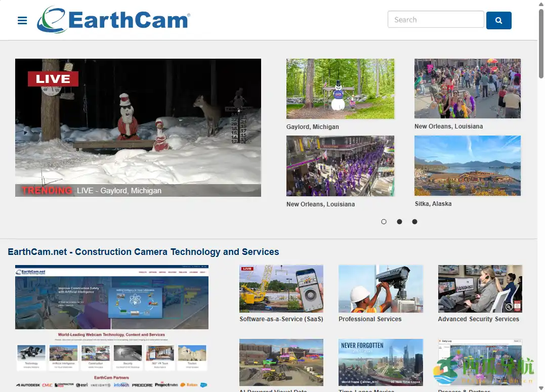Screen dimensions: 545x392
Task: Click the search magnifier button
Action: coord(498,20)
